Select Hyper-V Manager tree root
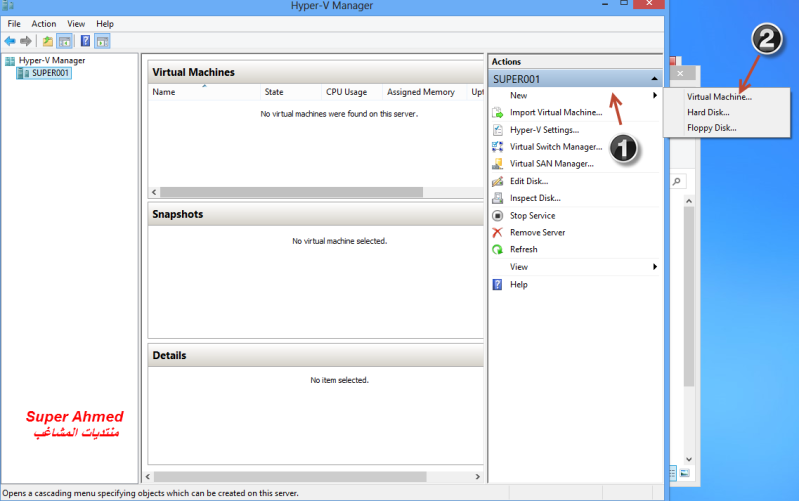The height and width of the screenshot is (501, 799). coord(51,61)
